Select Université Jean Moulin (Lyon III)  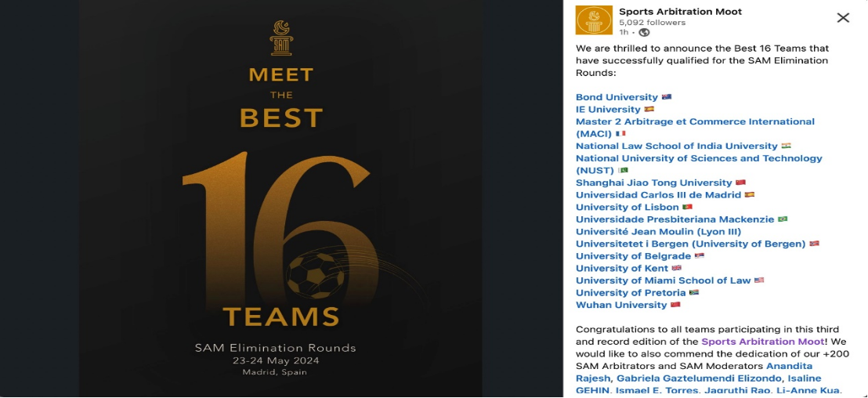click(x=658, y=231)
